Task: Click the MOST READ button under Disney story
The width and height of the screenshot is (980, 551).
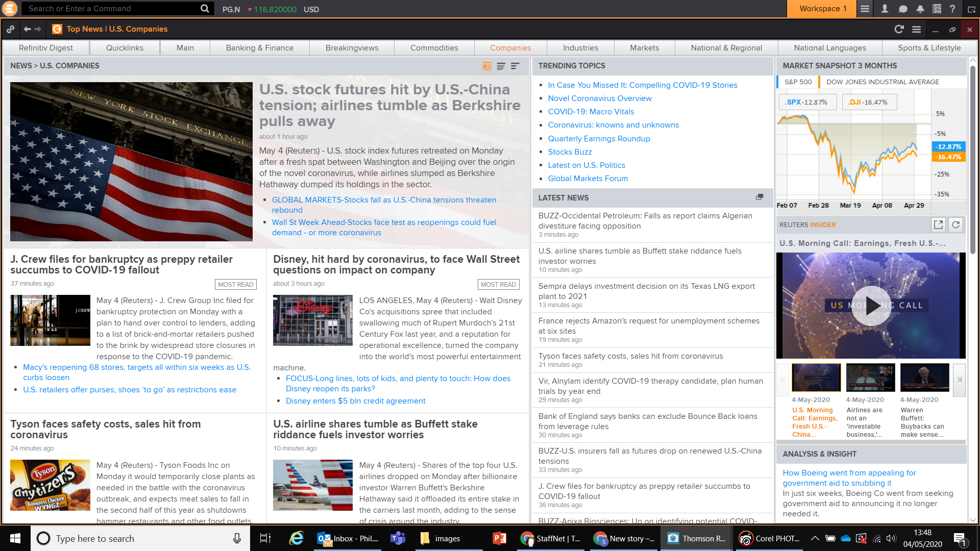Action: [x=498, y=284]
